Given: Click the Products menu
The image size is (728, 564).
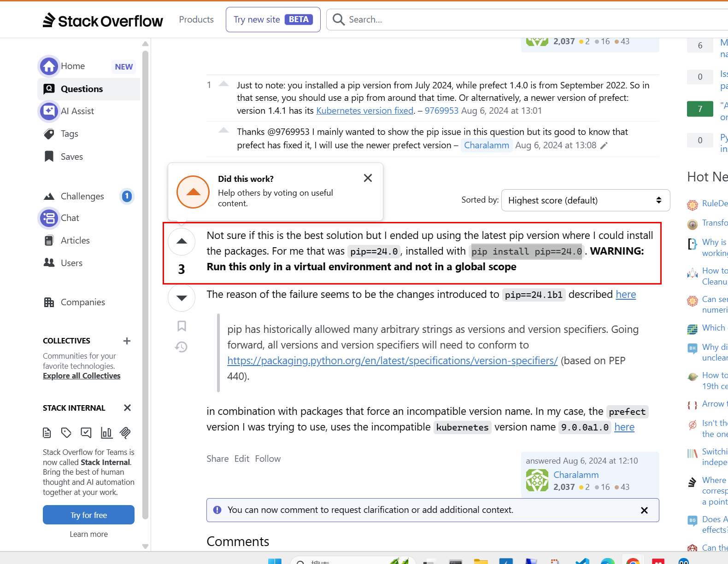Looking at the screenshot, I should pyautogui.click(x=196, y=19).
